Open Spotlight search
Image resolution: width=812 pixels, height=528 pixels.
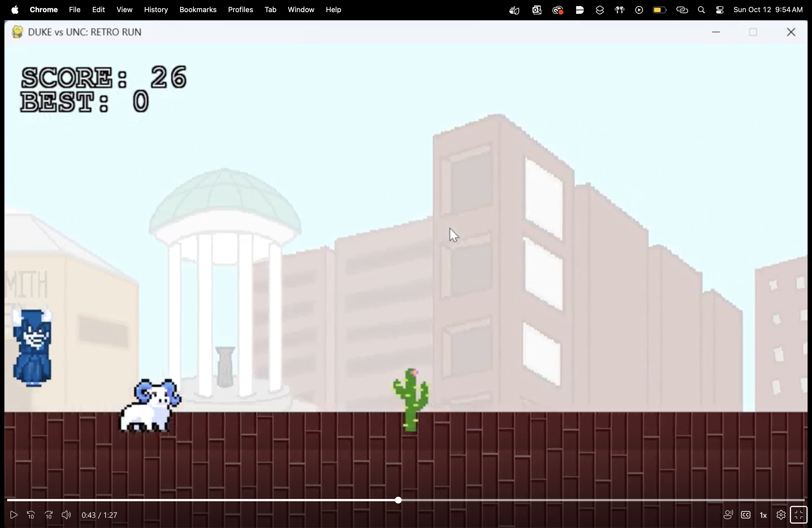[x=701, y=10]
